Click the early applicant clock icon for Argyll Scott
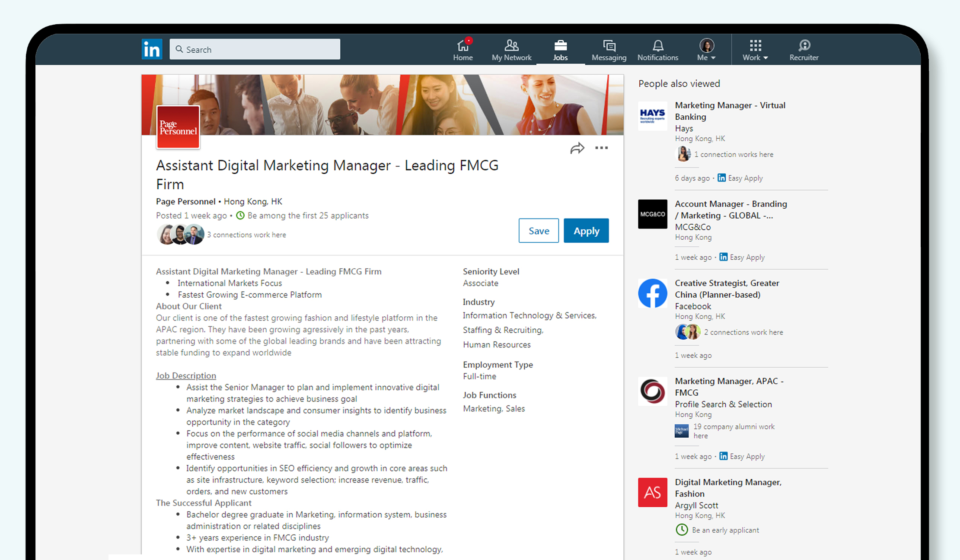960x560 pixels. (682, 530)
